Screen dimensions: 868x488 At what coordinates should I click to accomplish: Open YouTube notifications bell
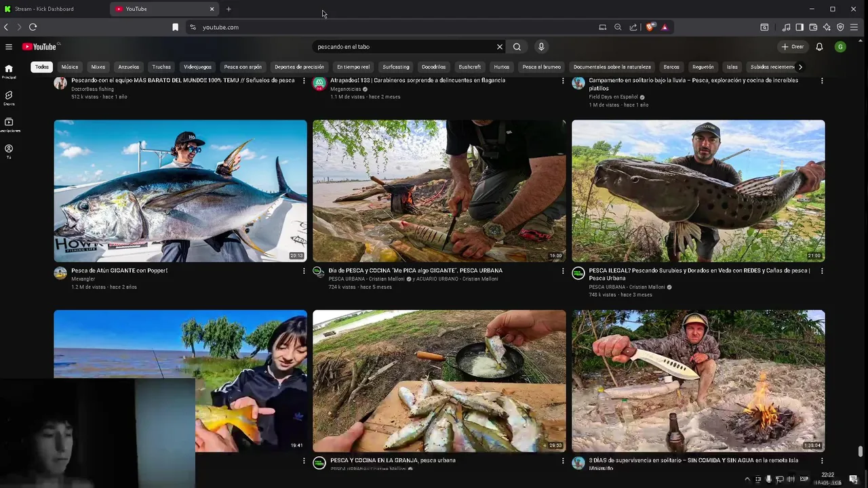819,47
